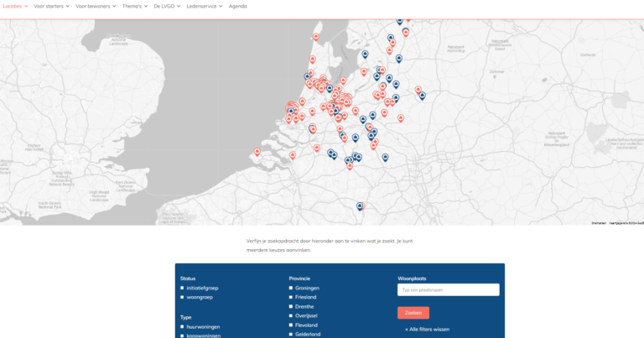The width and height of the screenshot is (644, 338).
Task: Select the isolated red marker in Zeeland
Action: 257,152
